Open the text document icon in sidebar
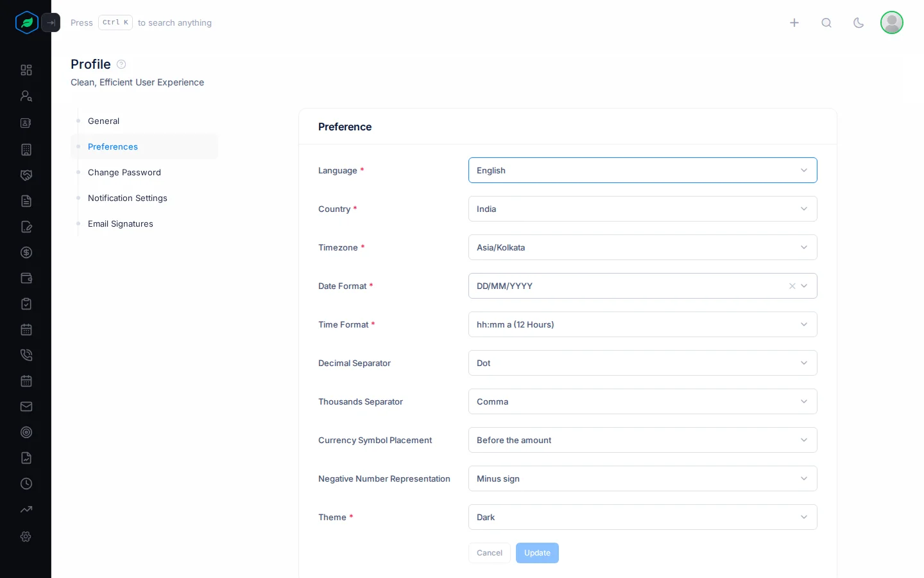Viewport: 924px width, 578px height. tap(26, 201)
